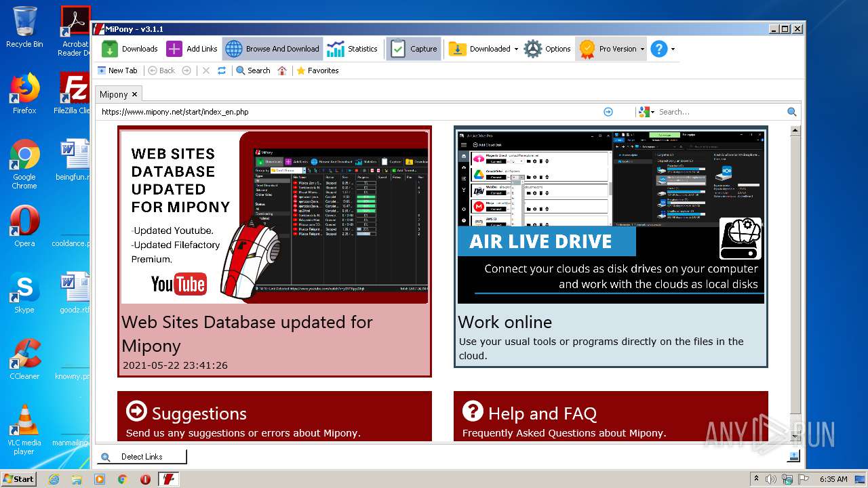Go to the home page icon
This screenshot has width=868, height=488.
click(x=283, y=70)
